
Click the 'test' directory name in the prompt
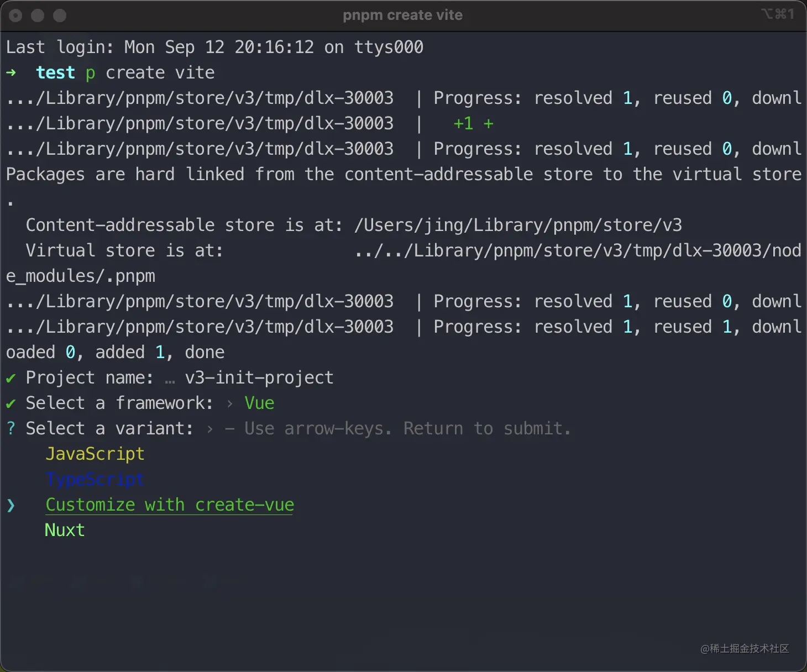[55, 72]
